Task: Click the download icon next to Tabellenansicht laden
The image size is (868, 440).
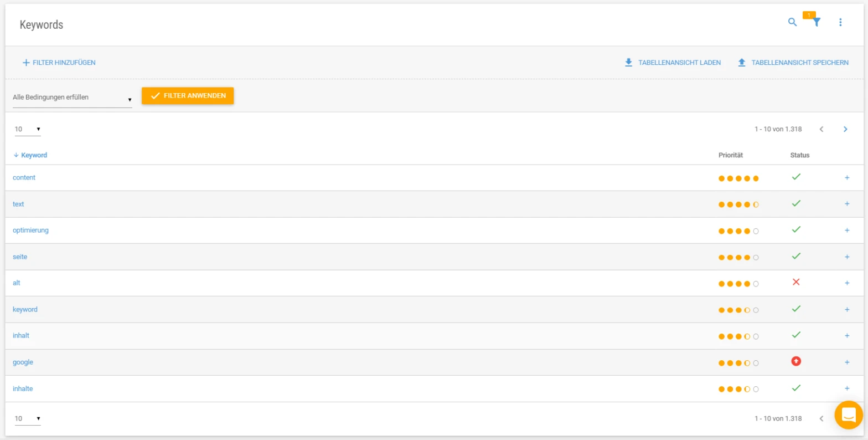Action: tap(628, 62)
